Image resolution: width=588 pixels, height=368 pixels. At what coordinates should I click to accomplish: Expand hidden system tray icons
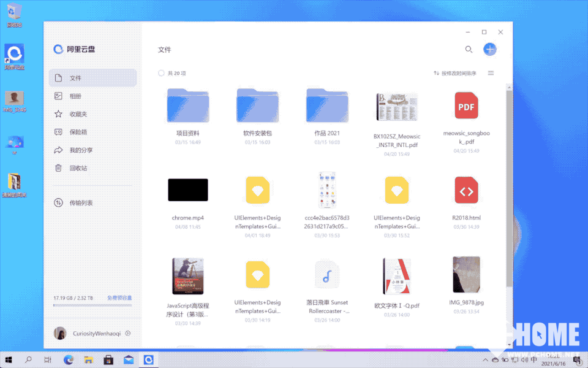[485, 360]
